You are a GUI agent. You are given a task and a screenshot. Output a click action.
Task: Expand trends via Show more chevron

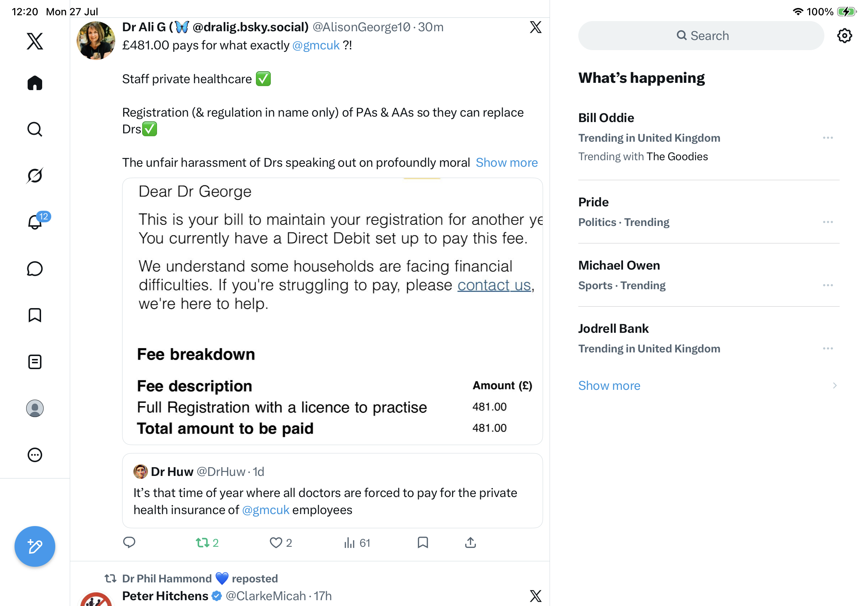tap(834, 385)
